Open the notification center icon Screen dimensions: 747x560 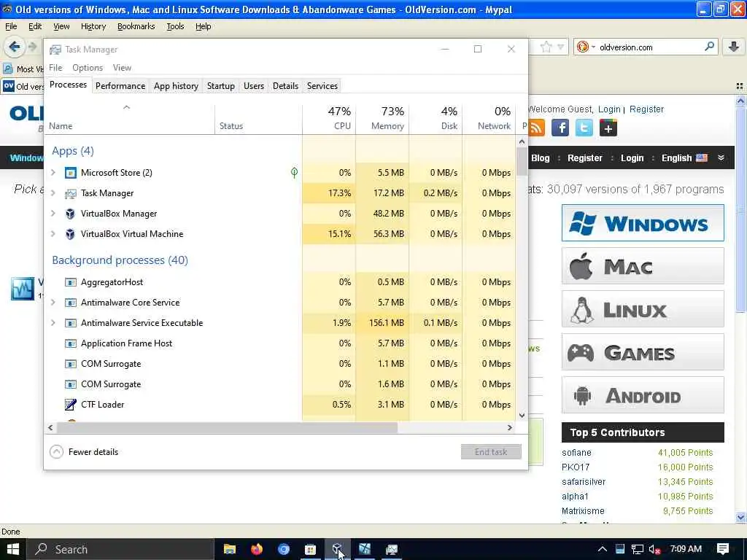tap(723, 549)
